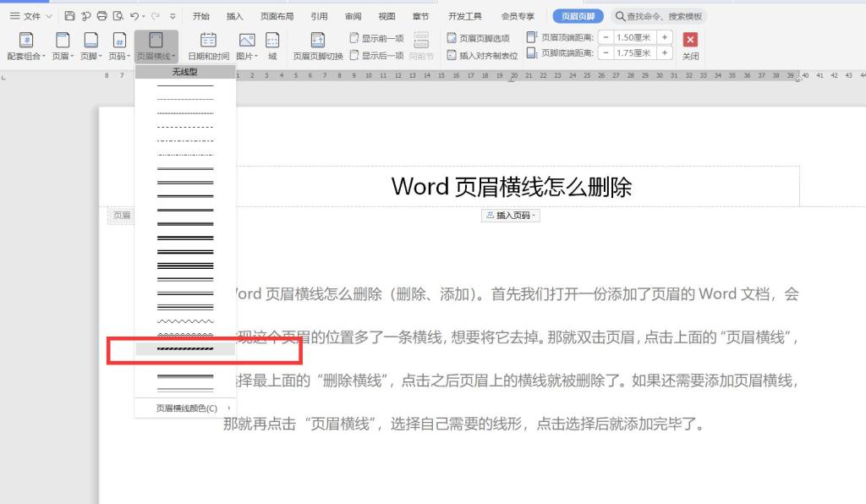Image resolution: width=866 pixels, height=504 pixels.
Task: Open the 页面布局 page layout tab
Action: [x=277, y=16]
